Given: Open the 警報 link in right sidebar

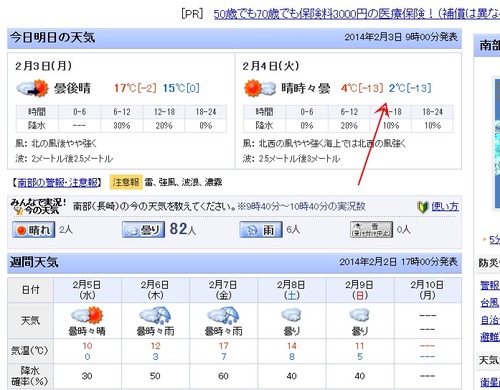Looking at the screenshot, I should pos(490,285).
